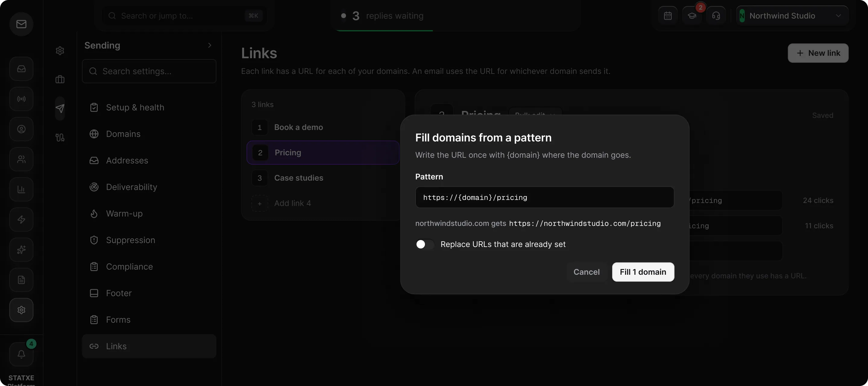The width and height of the screenshot is (868, 386).
Task: Open the broadcast signal icon in left rail
Action: click(21, 99)
